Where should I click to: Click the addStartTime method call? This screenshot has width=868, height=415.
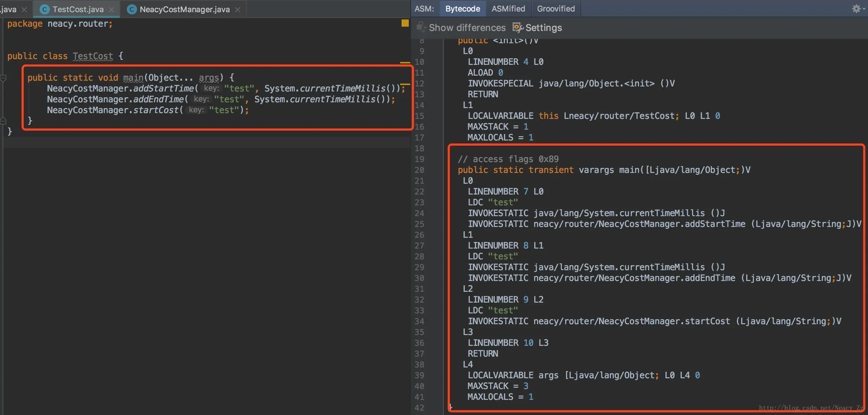pos(163,89)
